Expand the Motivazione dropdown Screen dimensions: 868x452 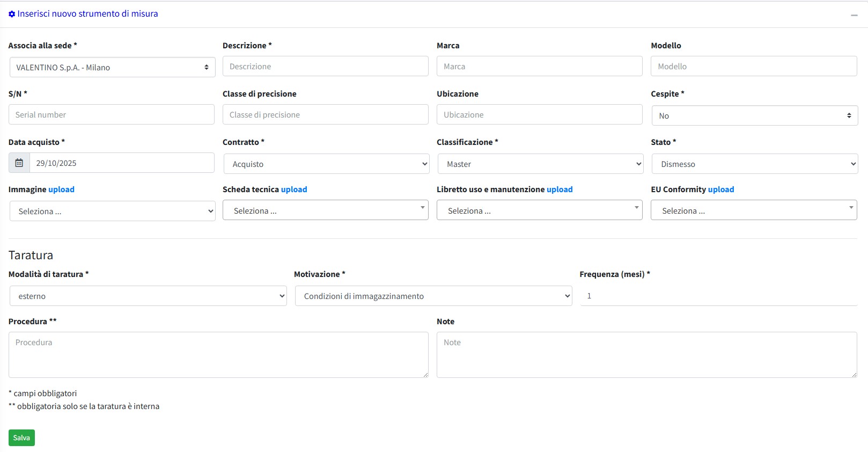coord(433,296)
